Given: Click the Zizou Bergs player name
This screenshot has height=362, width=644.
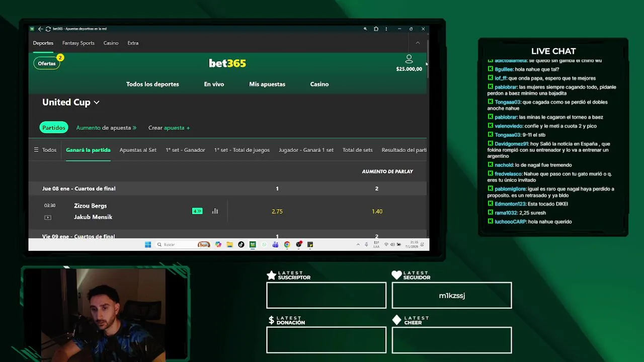Looking at the screenshot, I should point(91,206).
